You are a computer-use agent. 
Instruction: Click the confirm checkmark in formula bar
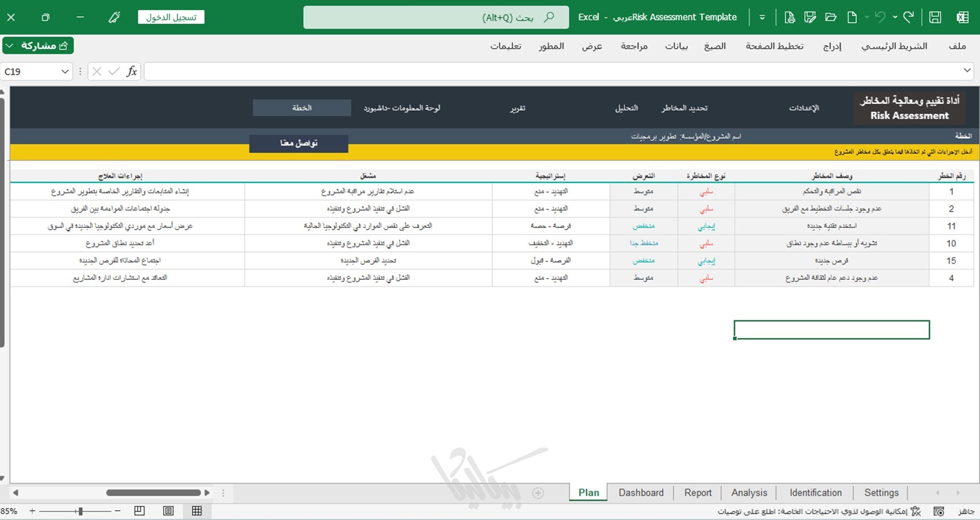[x=114, y=71]
